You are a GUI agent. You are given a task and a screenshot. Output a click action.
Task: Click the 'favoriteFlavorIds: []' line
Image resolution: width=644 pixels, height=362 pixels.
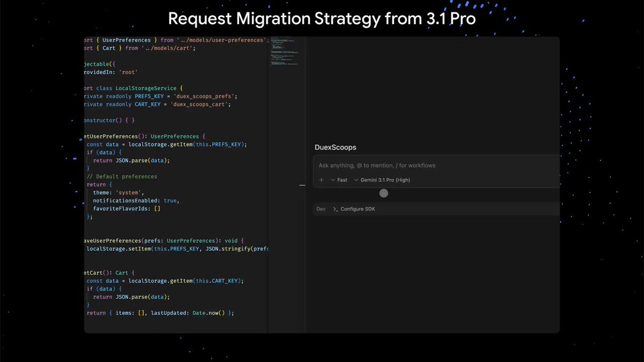tap(127, 209)
